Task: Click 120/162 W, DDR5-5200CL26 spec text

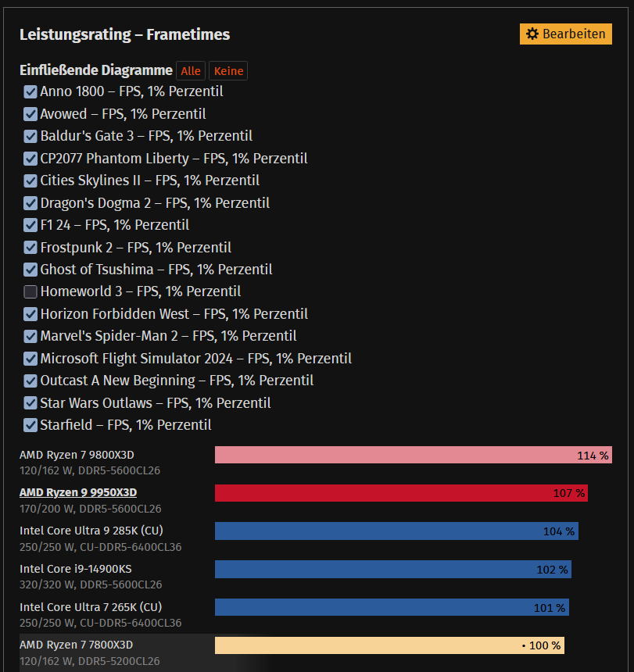Action: click(x=90, y=661)
